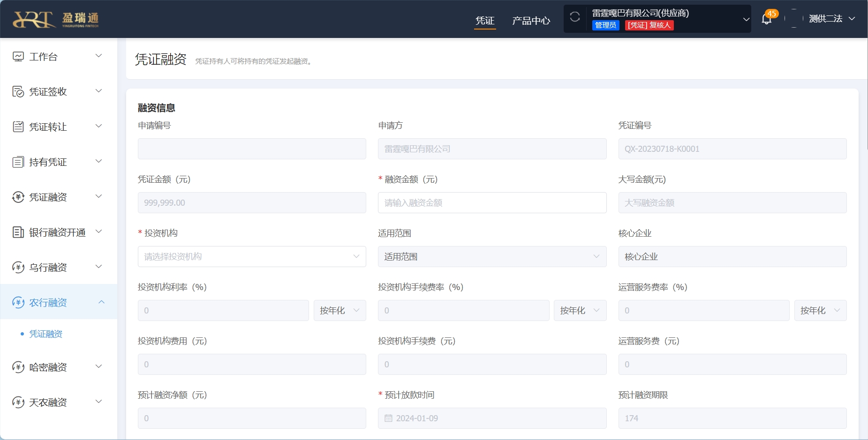Open the 投资机构 selection dropdown
868x440 pixels.
point(252,256)
